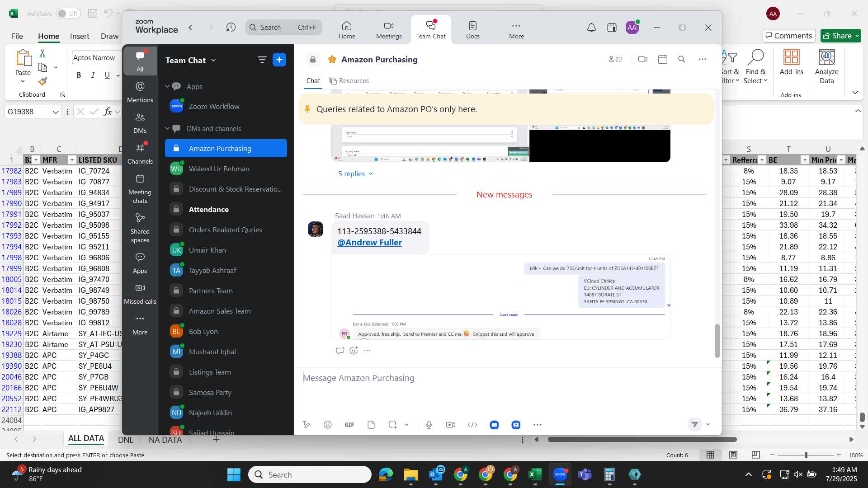
Task: Click the new chat plus button
Action: click(x=279, y=60)
